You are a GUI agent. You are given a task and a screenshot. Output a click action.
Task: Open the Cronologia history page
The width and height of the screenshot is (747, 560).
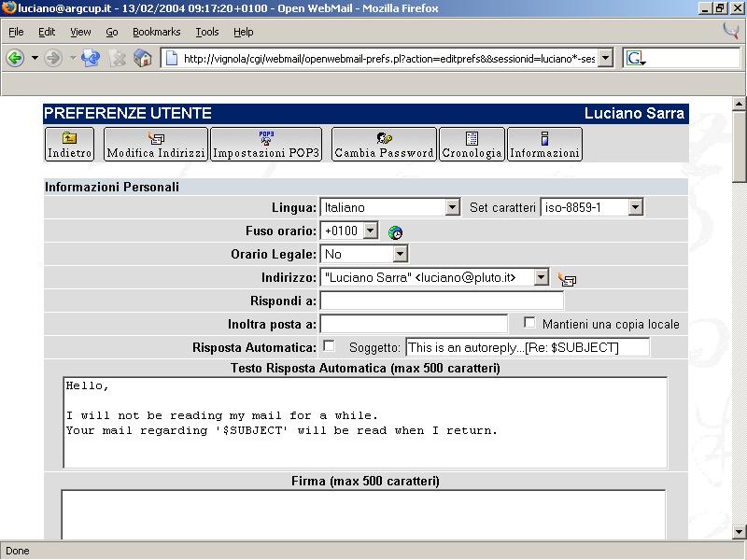472,145
